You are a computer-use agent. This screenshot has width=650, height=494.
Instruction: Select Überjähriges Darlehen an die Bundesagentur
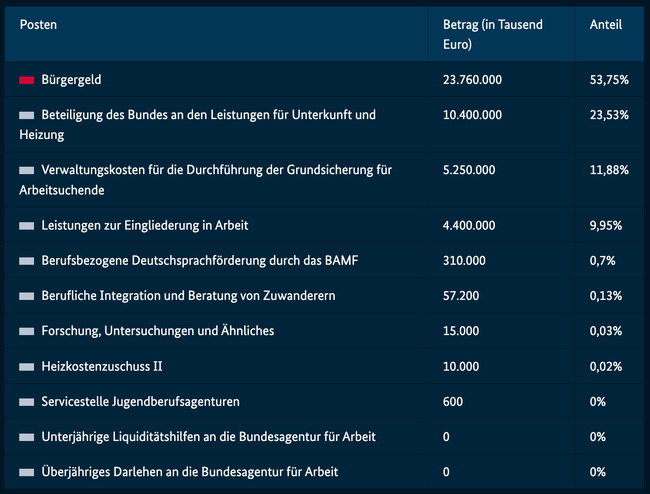coord(190,471)
